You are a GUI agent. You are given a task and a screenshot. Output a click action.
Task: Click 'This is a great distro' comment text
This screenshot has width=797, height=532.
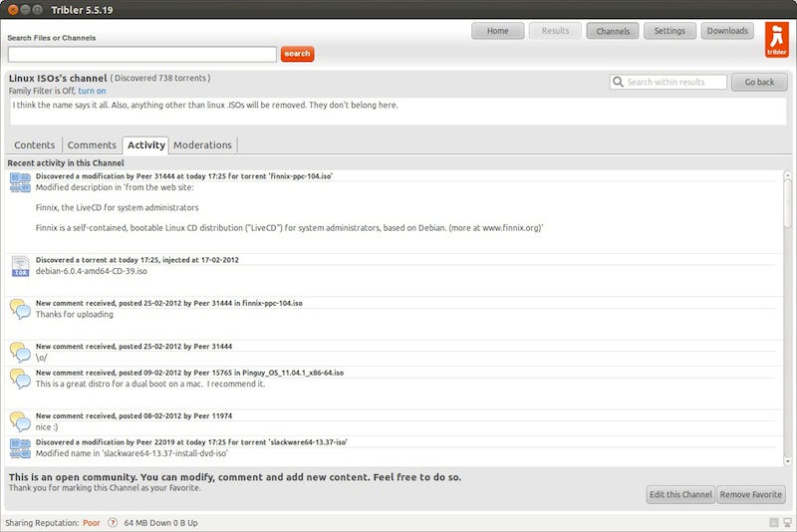coord(150,385)
